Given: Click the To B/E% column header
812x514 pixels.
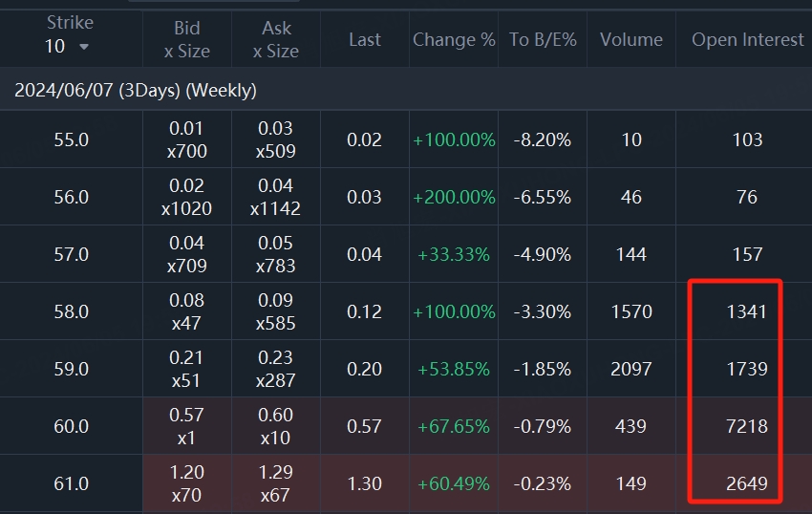Looking at the screenshot, I should (x=543, y=39).
